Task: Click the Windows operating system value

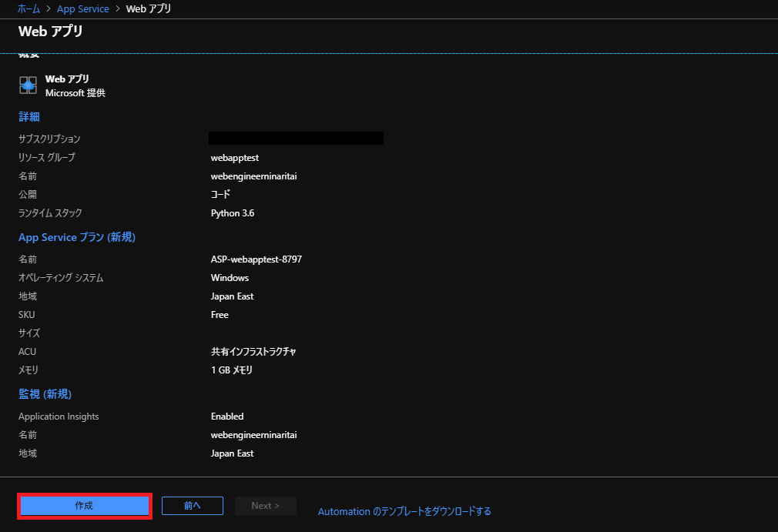Action: coord(230,278)
